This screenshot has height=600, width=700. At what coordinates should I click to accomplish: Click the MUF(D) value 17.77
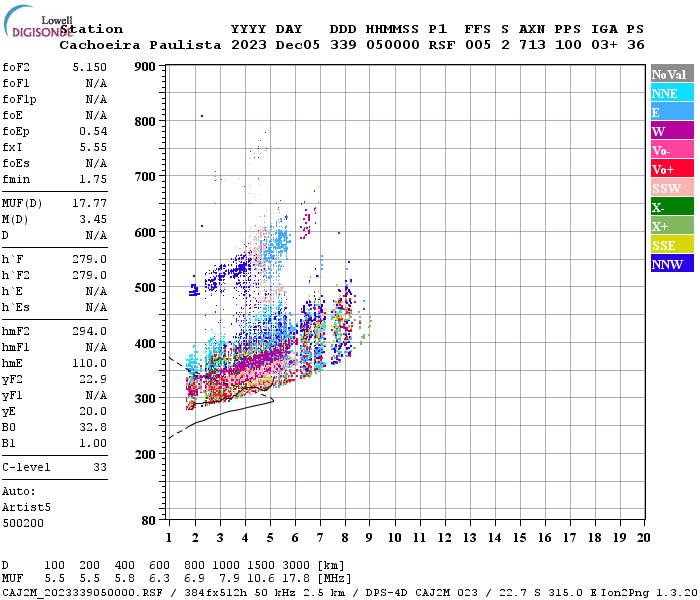tap(90, 204)
